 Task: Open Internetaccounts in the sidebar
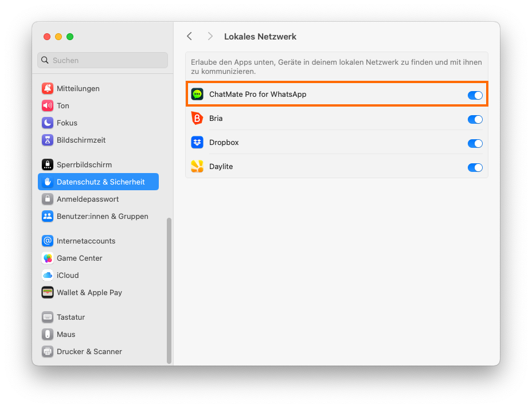click(99, 241)
